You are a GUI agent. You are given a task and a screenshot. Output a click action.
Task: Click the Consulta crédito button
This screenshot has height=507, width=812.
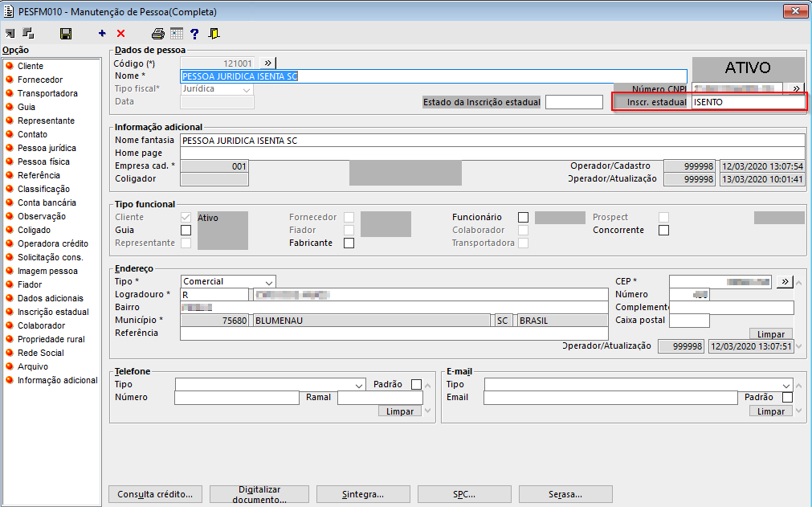point(155,494)
